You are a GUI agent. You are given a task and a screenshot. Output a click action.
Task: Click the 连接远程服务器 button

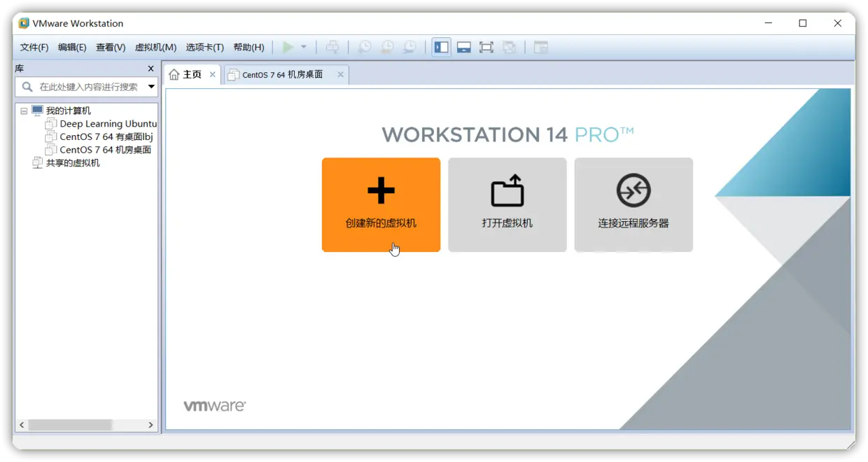point(633,204)
